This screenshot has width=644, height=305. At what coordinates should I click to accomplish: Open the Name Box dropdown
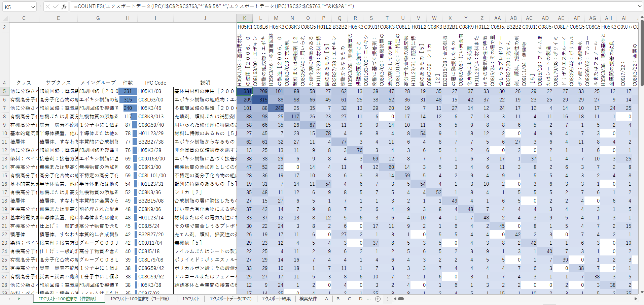tap(33, 7)
